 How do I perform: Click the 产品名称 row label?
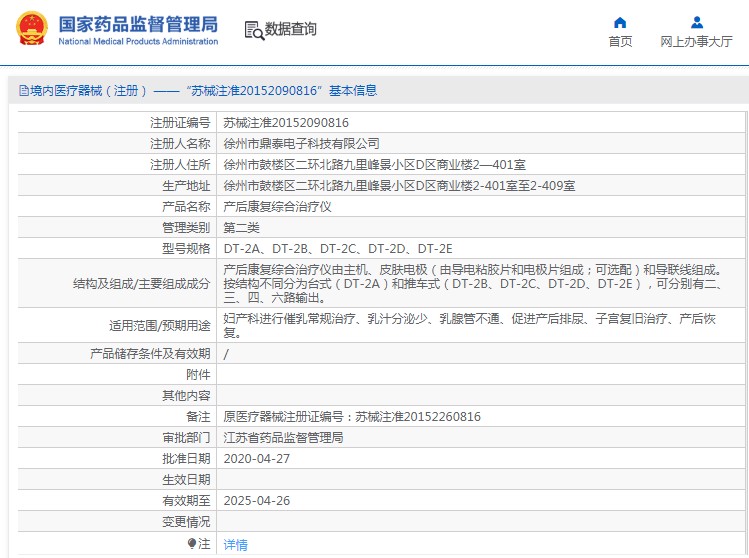[x=186, y=207]
